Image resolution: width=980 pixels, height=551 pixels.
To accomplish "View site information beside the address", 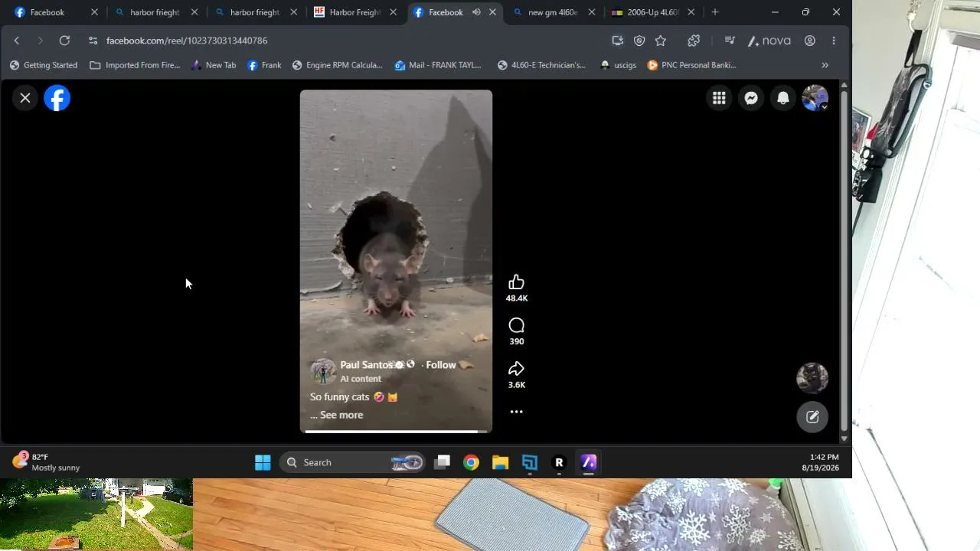I will click(x=93, y=41).
